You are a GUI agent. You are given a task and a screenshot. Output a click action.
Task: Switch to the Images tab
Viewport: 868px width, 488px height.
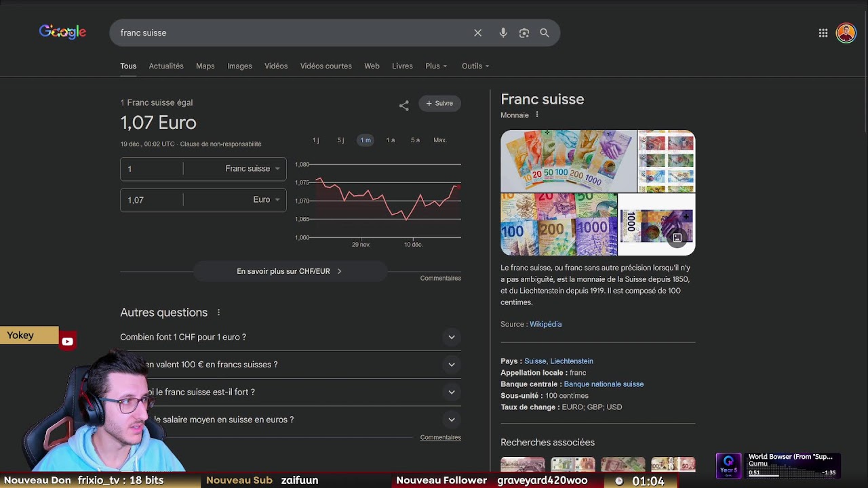click(239, 66)
